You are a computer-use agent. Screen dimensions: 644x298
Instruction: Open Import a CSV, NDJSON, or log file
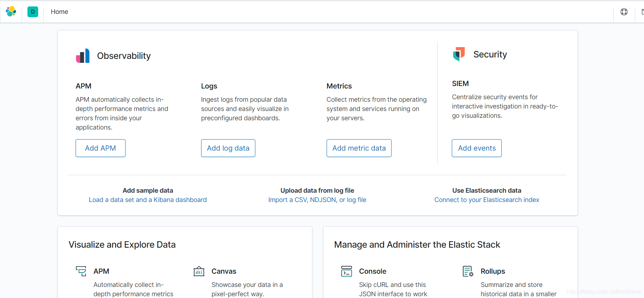point(317,200)
